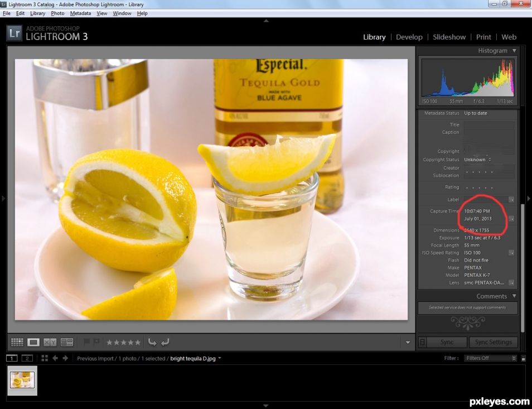Rotate the photo counterclockwise
The width and height of the screenshot is (532, 409).
(x=152, y=342)
